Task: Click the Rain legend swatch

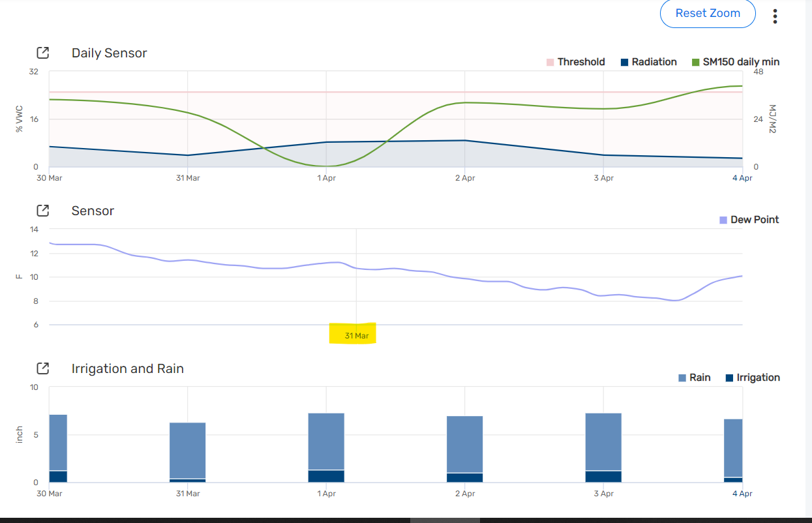Action: (682, 377)
